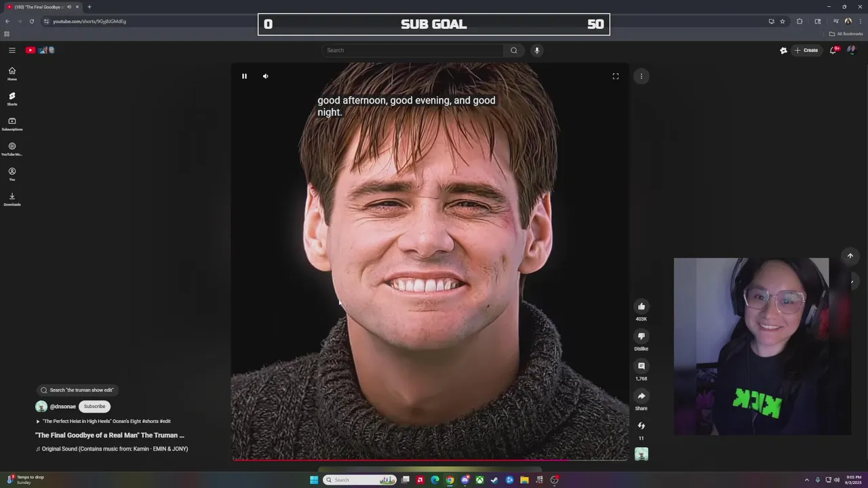Screen dimensions: 868x488
Task: Pause the Shorts video
Action: pos(244,76)
